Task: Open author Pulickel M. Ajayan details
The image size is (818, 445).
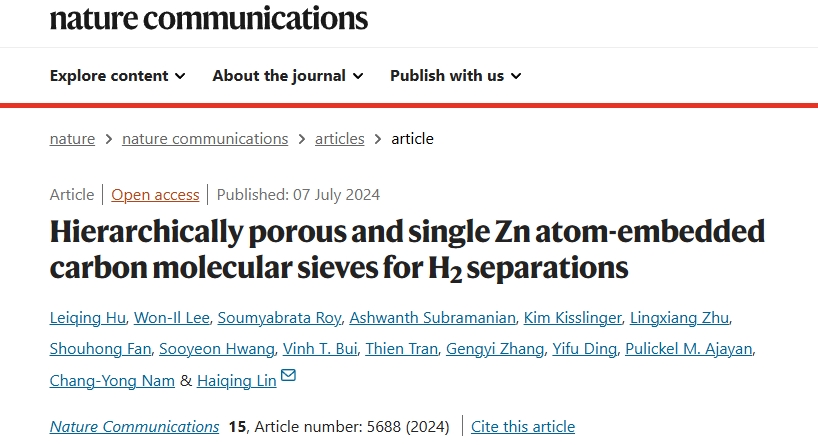Action: (x=689, y=348)
